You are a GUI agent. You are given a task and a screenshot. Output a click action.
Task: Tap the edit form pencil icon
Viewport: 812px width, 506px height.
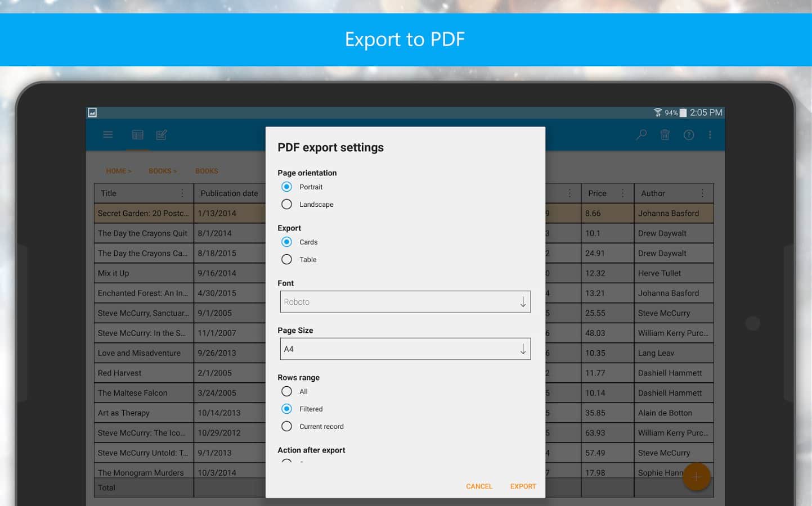[161, 135]
